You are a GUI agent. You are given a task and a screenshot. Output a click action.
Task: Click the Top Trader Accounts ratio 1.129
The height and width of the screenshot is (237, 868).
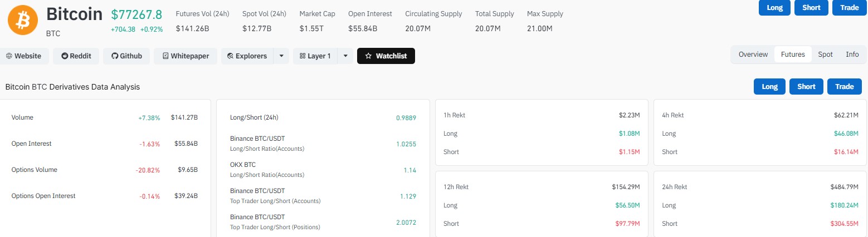pyautogui.click(x=408, y=196)
